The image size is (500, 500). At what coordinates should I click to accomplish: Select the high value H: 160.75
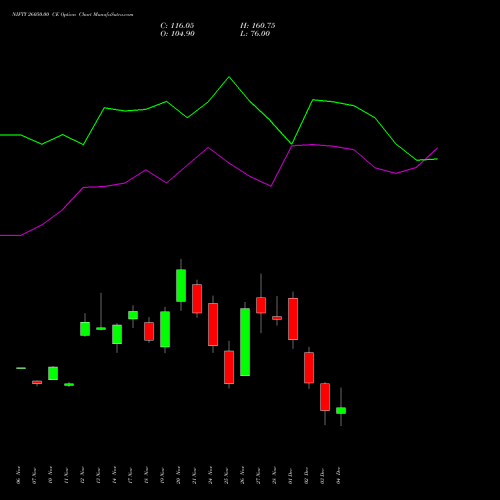pyautogui.click(x=258, y=26)
